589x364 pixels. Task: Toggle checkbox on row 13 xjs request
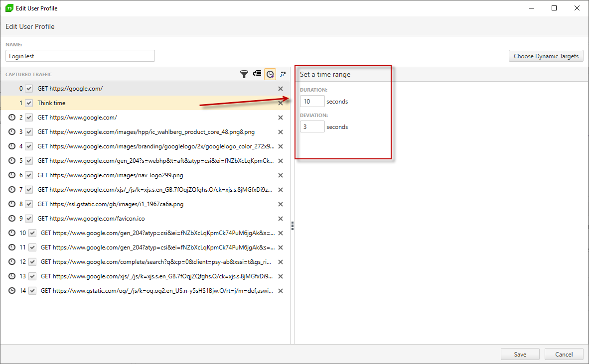point(32,276)
